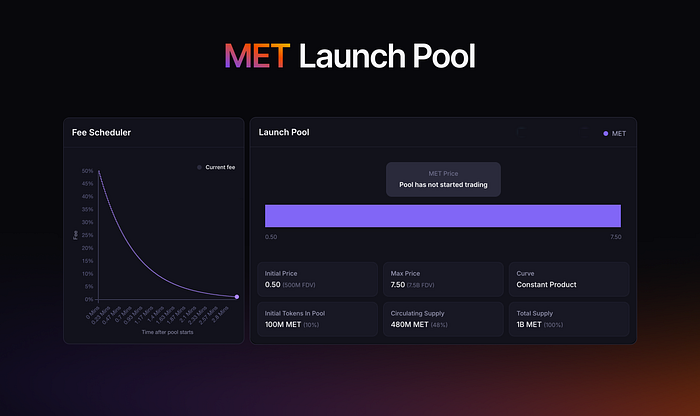Open the Initial Price card
700x416 pixels.
318,279
